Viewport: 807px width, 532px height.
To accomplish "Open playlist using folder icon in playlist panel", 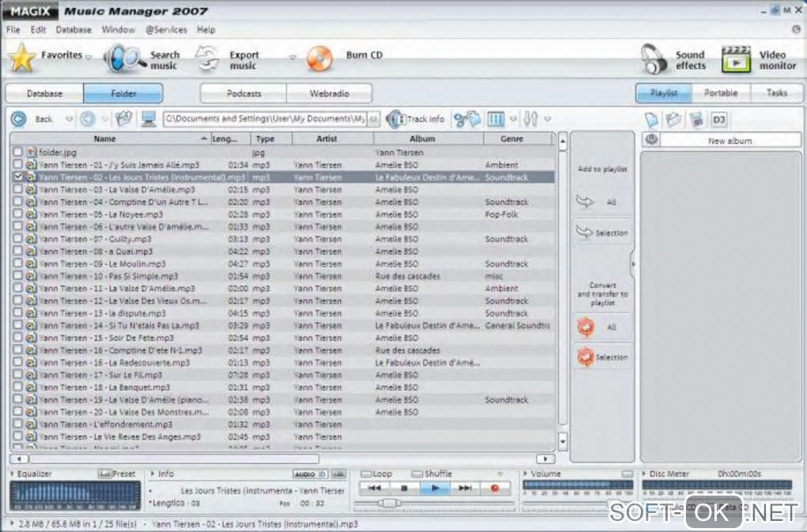I will pos(673,120).
